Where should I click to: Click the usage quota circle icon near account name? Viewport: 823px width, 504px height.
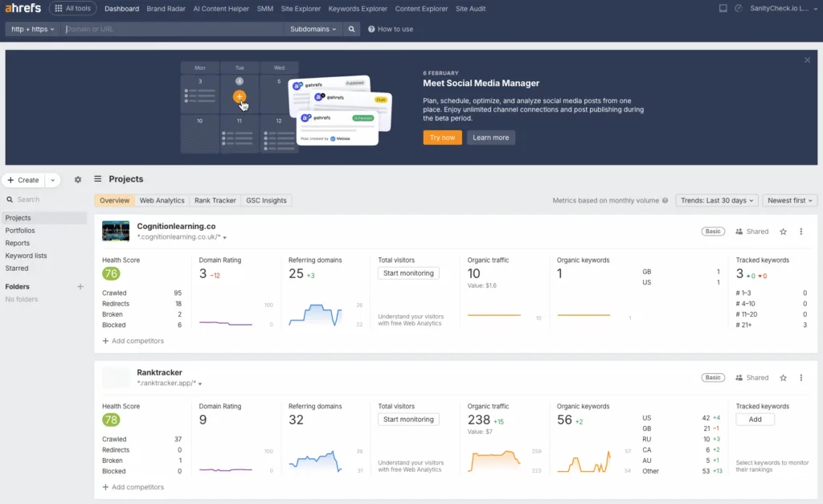(x=740, y=8)
